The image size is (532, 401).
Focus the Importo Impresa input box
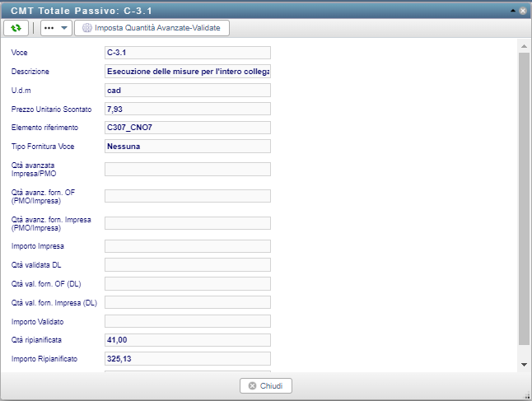click(188, 245)
